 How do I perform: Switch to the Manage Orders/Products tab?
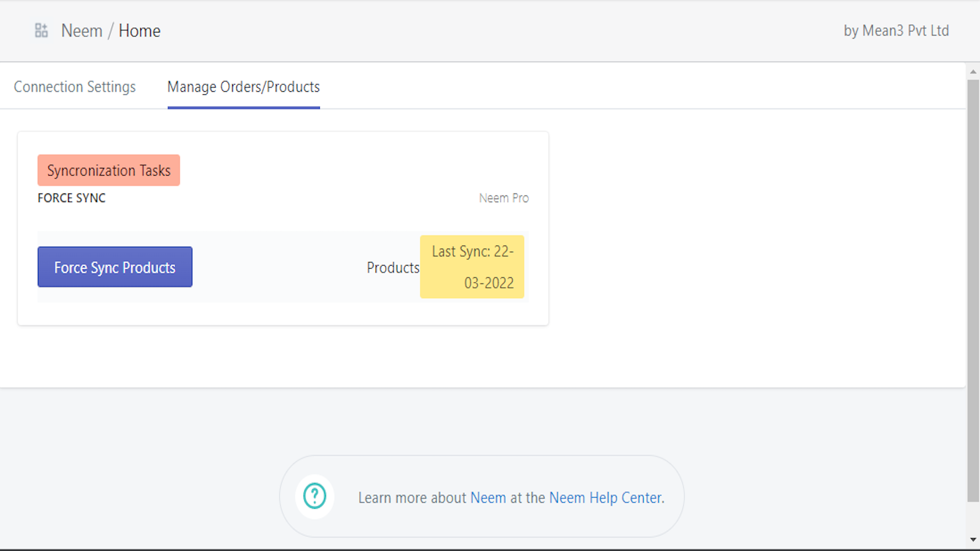tap(243, 87)
